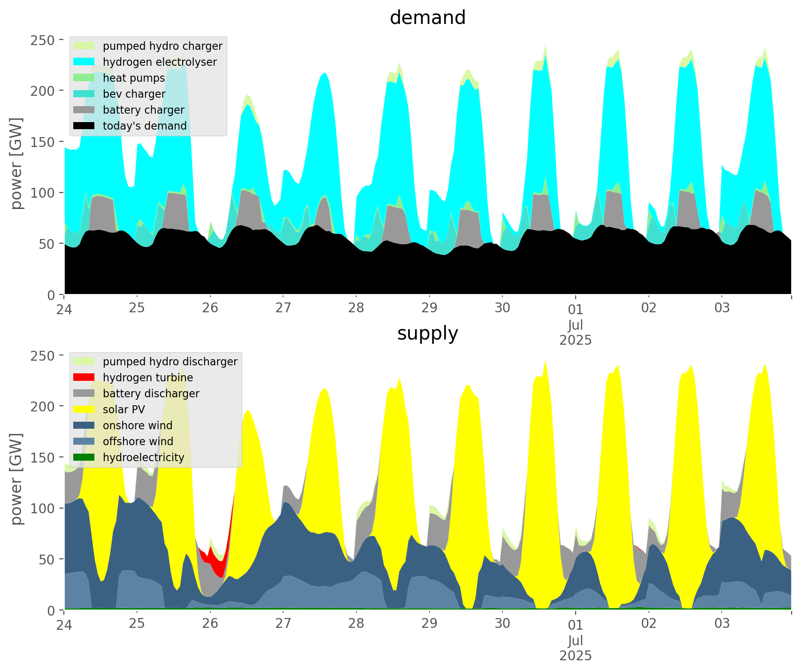Click the 'heat pumps' legend label

click(x=134, y=78)
